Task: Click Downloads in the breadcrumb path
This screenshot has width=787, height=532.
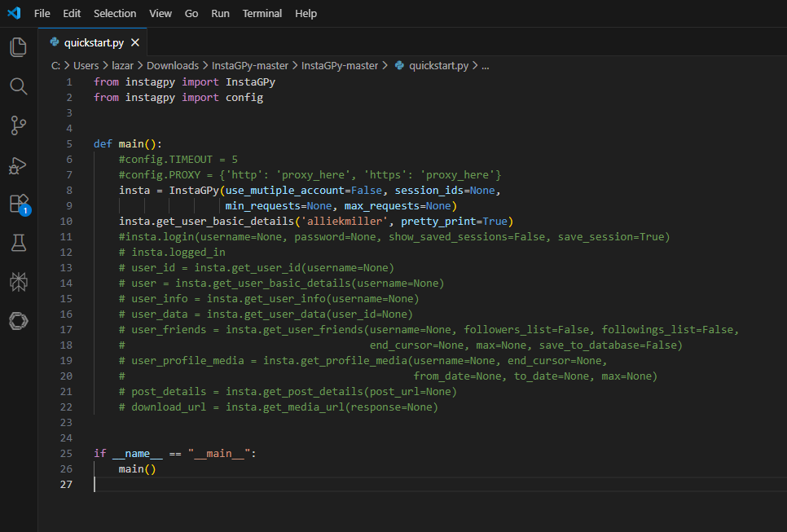Action: click(x=173, y=65)
